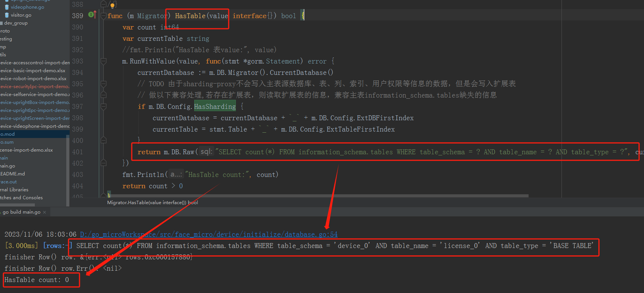Switch to the 'go build main.go' run tab
Viewport: 644px width, 293px height.
22,212
